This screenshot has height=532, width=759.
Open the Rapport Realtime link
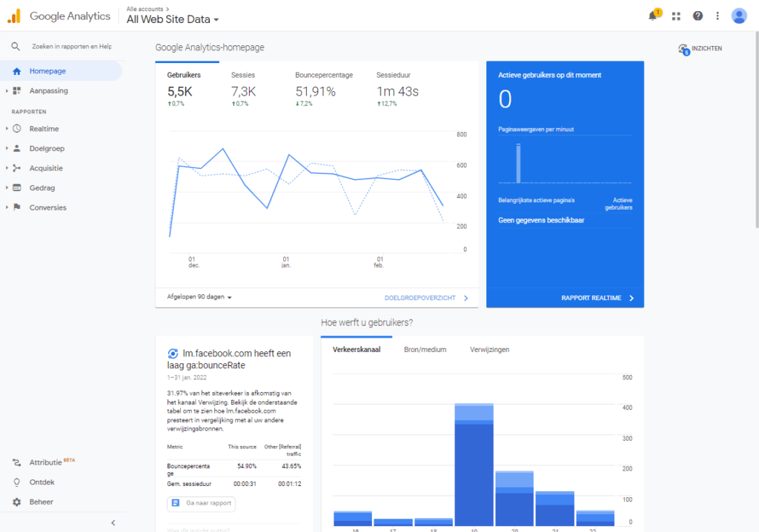(597, 298)
